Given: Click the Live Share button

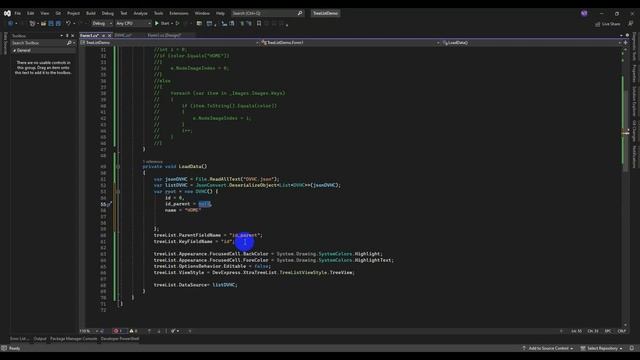Looking at the screenshot, I should [608, 24].
